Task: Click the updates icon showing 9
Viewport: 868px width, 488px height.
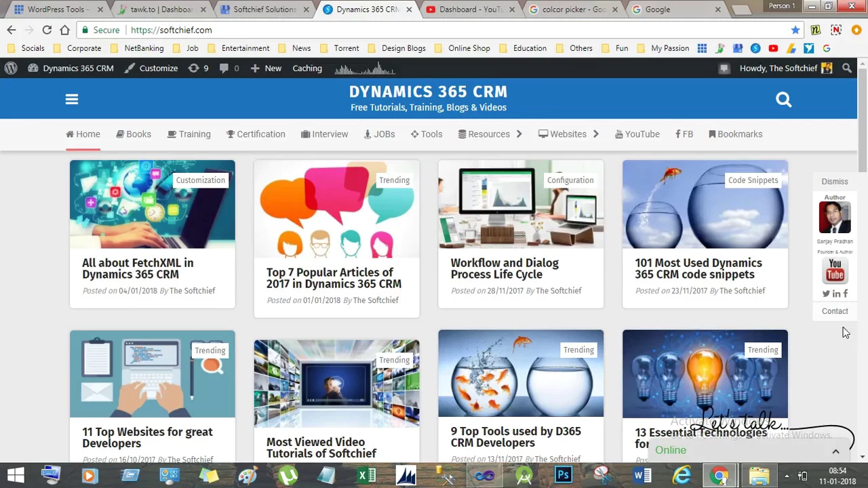Action: (x=198, y=68)
